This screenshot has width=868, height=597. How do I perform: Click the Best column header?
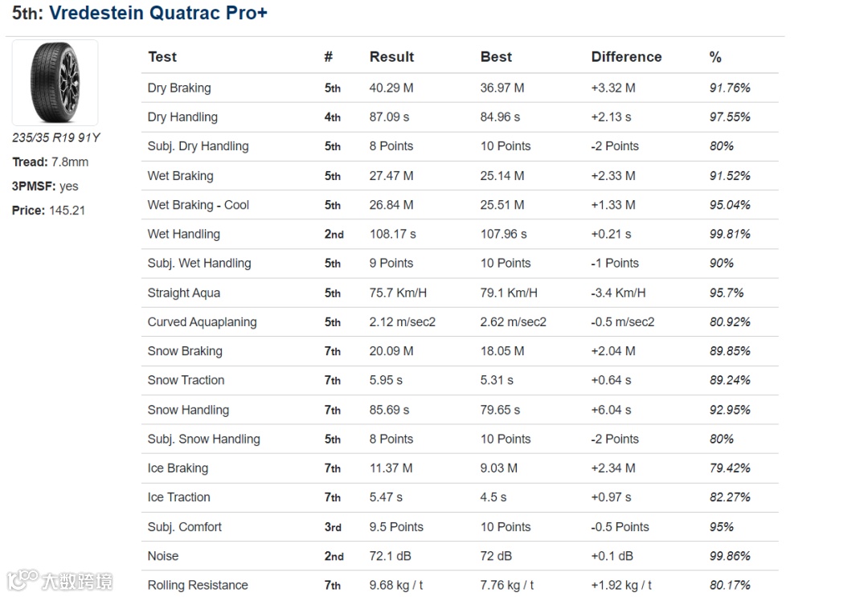[496, 57]
